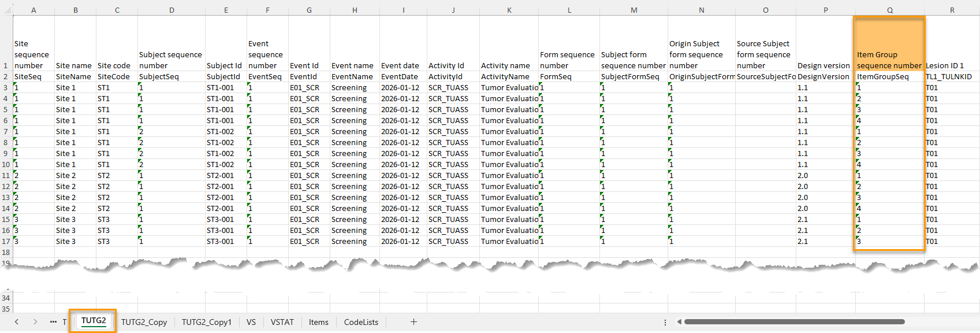Click the next sheet navigation arrow
The width and height of the screenshot is (980, 333).
(x=35, y=322)
